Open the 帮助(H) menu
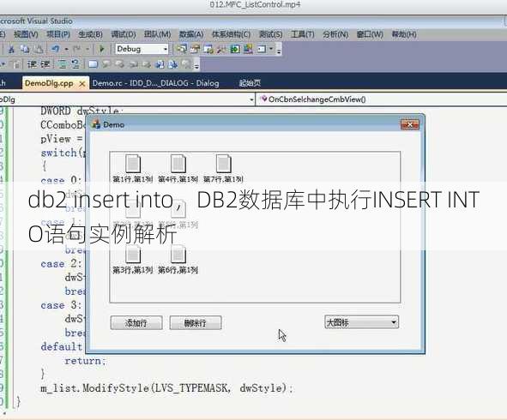The image size is (507, 420). [x=404, y=34]
